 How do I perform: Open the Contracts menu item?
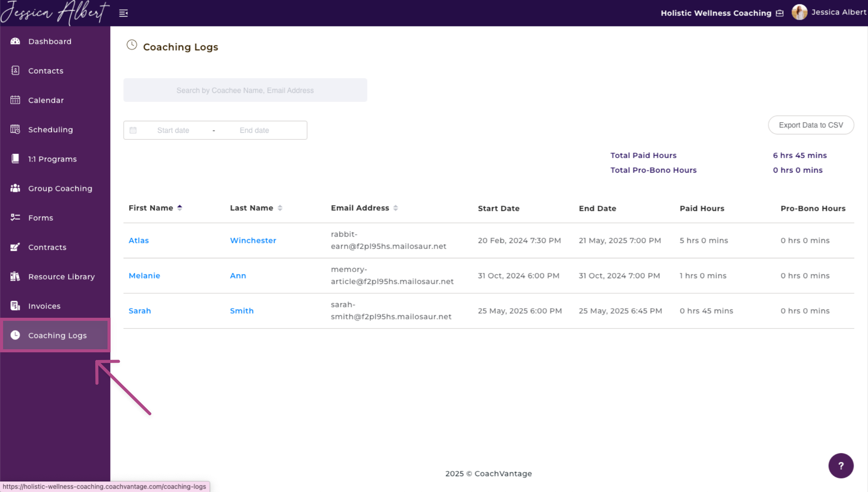point(55,247)
